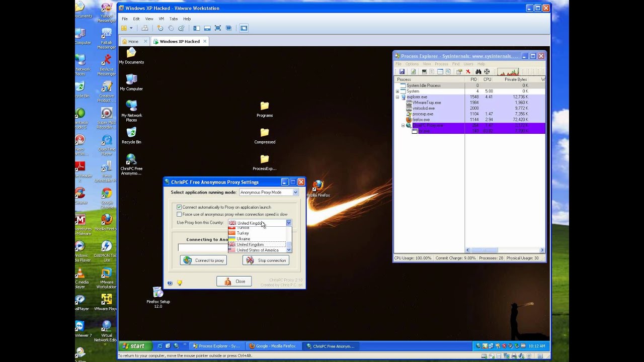Click VMware full screen mode icon
644x362 pixels.
pos(218,28)
